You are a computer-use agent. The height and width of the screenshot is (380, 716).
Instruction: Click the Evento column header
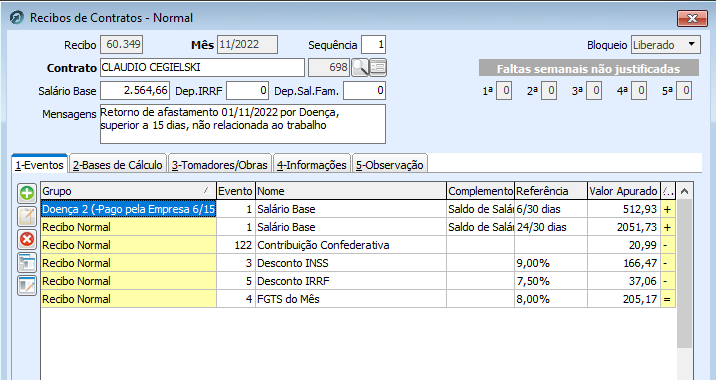click(235, 191)
